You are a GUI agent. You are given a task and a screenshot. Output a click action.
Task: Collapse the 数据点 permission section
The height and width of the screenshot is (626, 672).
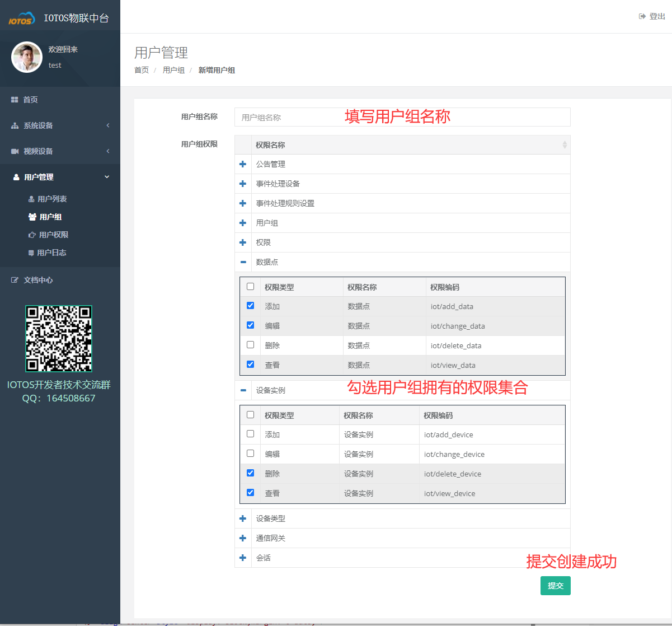tap(242, 261)
